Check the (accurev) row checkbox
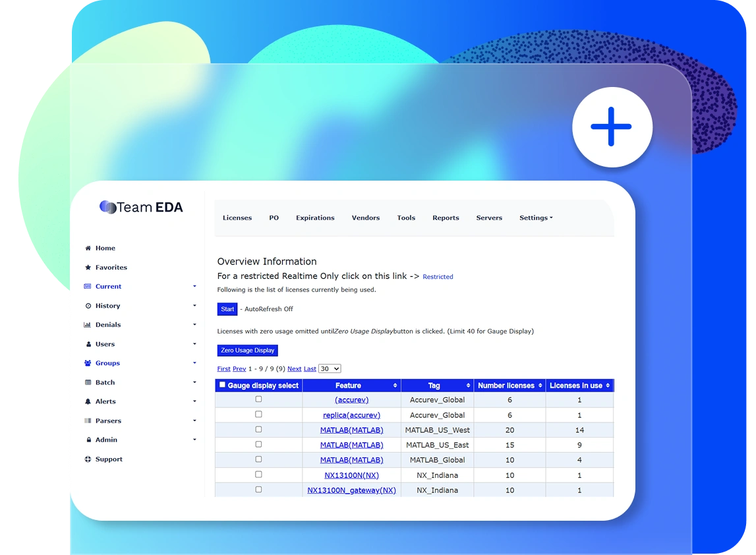 [x=258, y=399]
